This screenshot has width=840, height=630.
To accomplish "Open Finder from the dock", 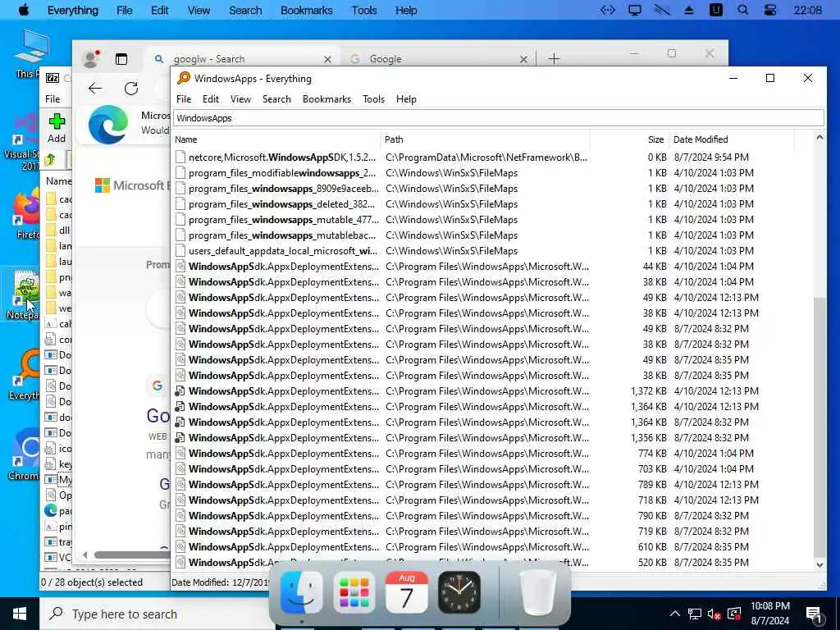I will tap(301, 592).
